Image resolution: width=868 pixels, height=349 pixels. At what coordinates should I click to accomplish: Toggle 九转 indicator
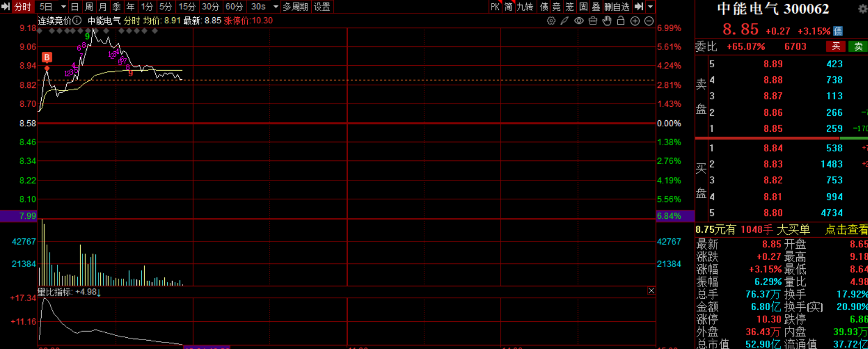point(524,7)
